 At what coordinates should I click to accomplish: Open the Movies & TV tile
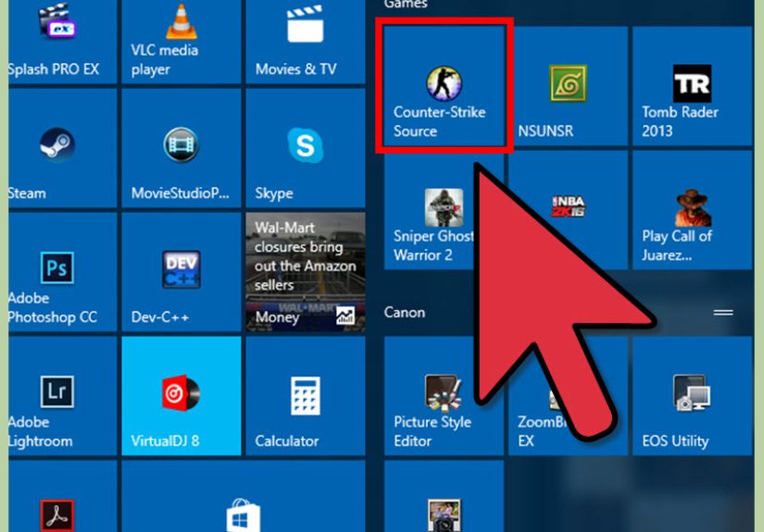point(306,42)
